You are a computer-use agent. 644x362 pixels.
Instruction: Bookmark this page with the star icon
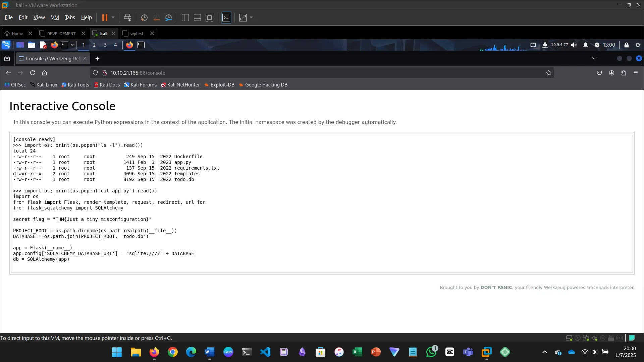(x=549, y=73)
